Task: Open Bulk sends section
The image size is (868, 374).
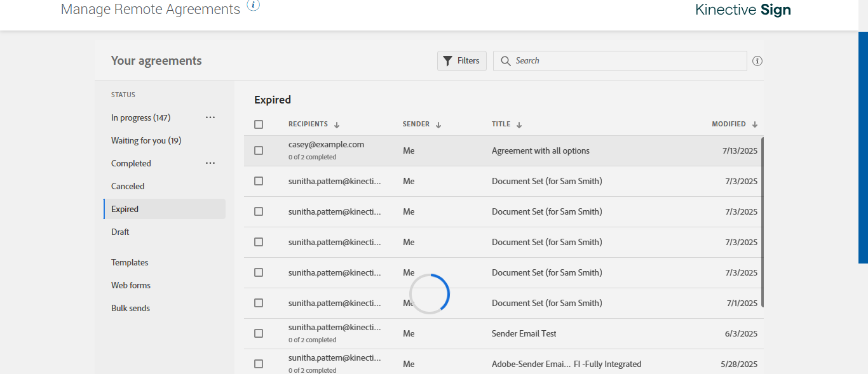Action: tap(130, 308)
